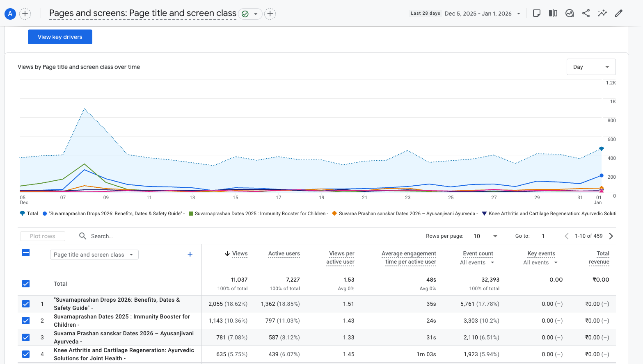Go to previous page of table rows
This screenshot has width=643, height=364.
567,236
